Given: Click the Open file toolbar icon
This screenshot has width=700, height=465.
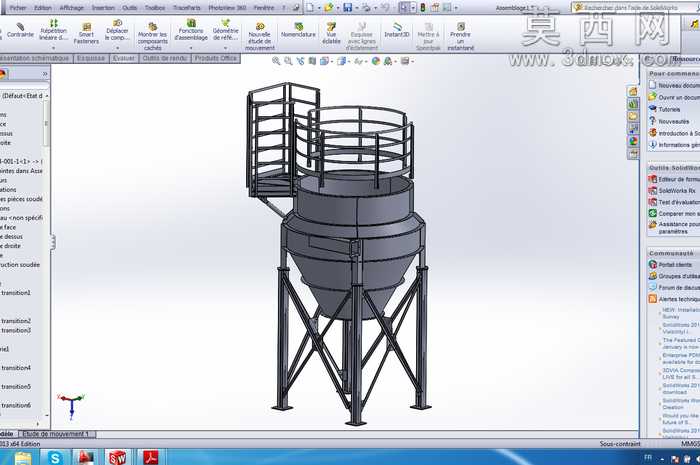Looking at the screenshot, I should 329,7.
